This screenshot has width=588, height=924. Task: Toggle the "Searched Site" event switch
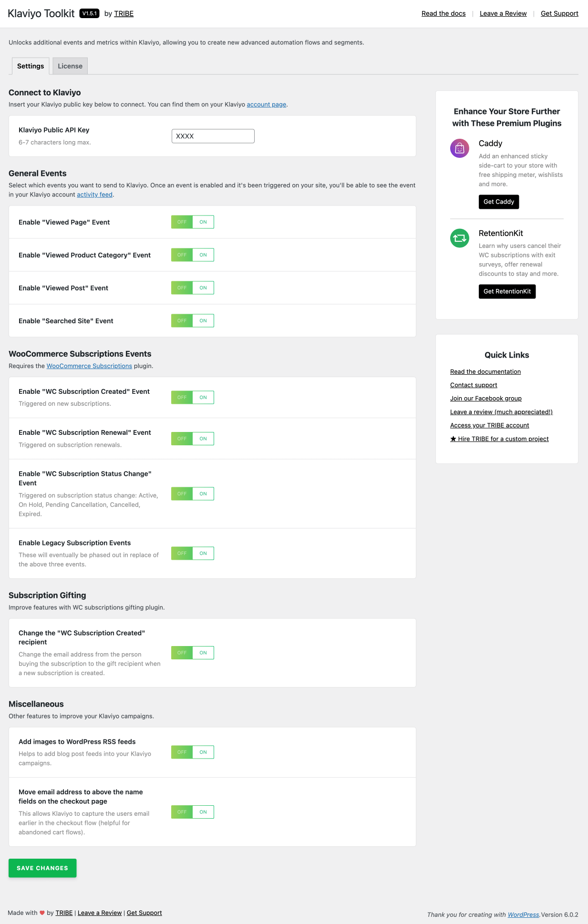click(193, 321)
